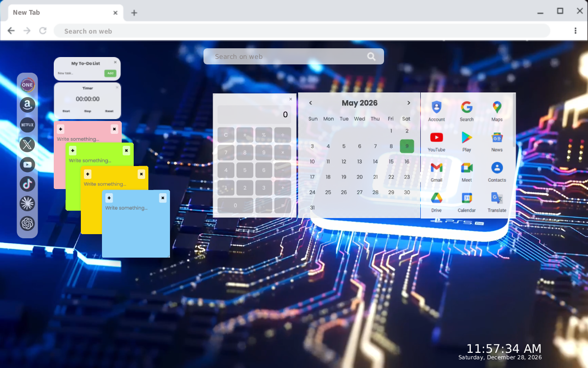Launch Google Drive from the apps panel
Screen dimensions: 588x368
[x=436, y=202]
